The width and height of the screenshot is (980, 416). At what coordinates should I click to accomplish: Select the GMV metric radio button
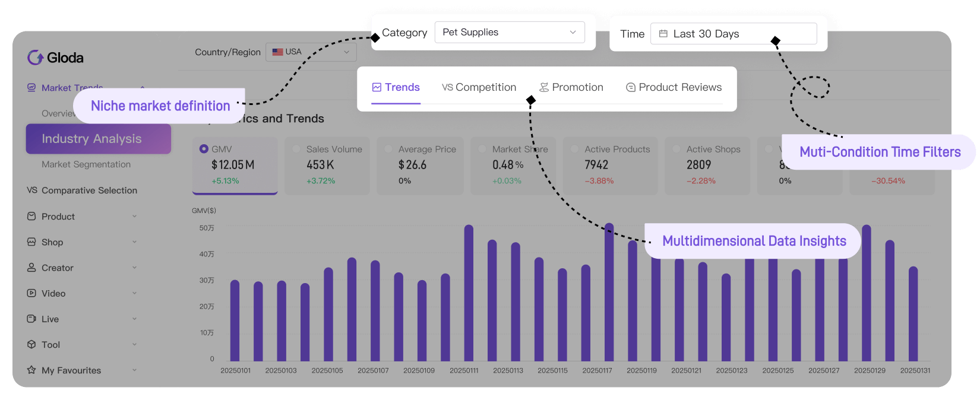204,149
